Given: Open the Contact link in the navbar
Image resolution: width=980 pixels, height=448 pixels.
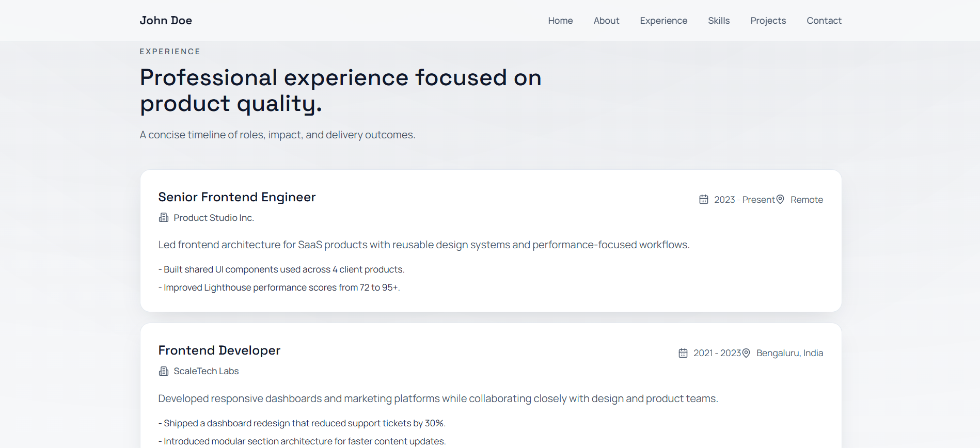Looking at the screenshot, I should coord(824,21).
